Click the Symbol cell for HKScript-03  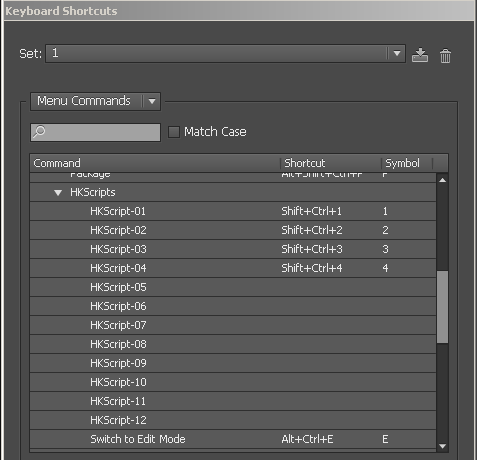pyautogui.click(x=385, y=249)
